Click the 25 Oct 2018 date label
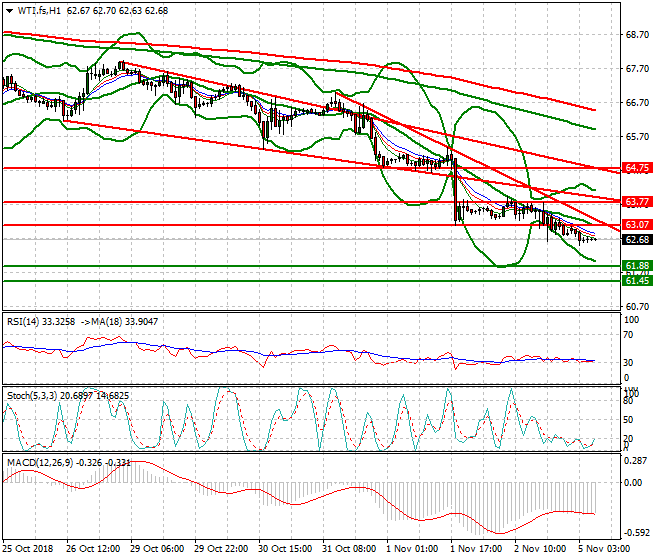This screenshot has height=560, width=660. [28, 549]
